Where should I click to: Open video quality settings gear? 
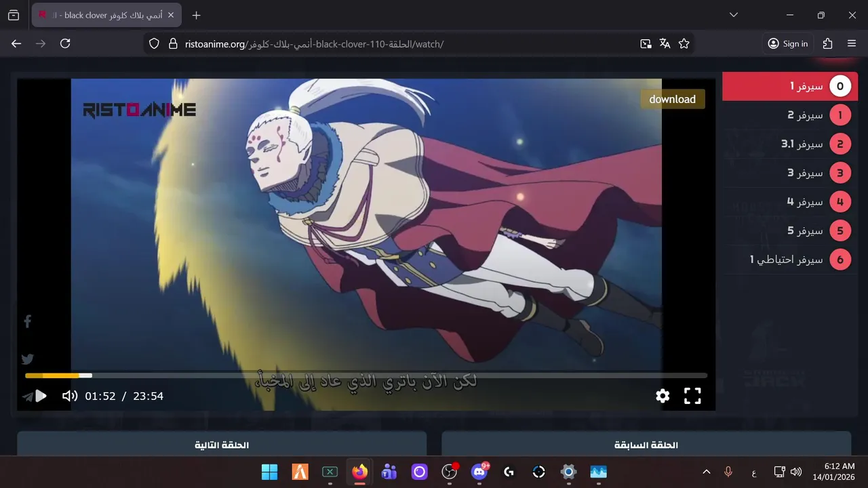[663, 396]
